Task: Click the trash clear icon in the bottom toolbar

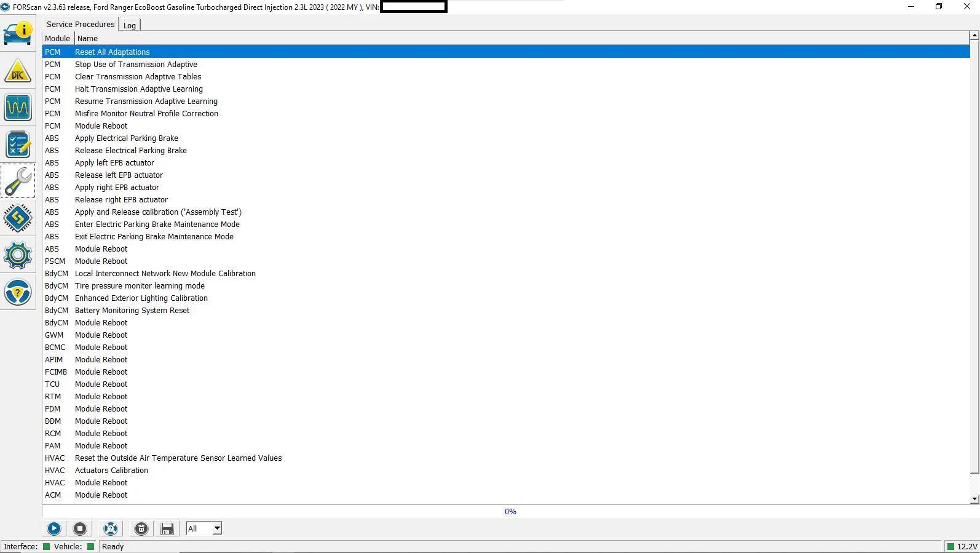Action: tap(141, 528)
